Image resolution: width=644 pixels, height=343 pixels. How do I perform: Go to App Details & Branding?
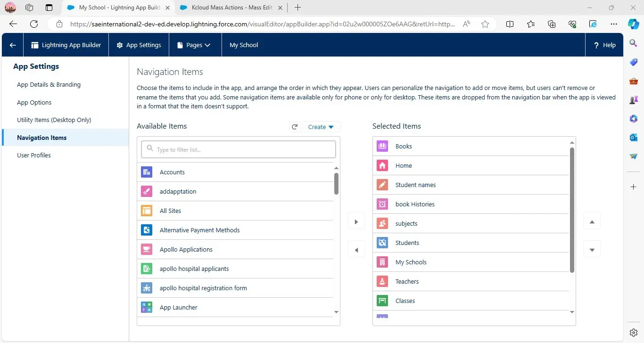[49, 84]
